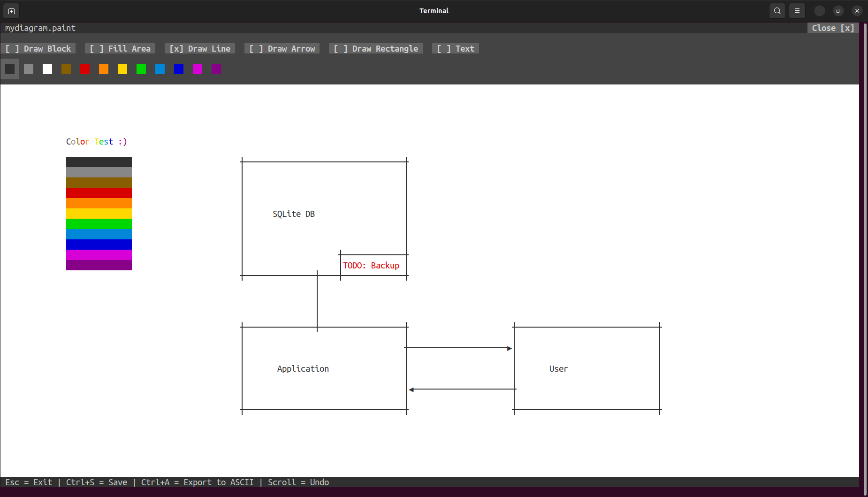Select the yellow palette color
This screenshot has height=497, width=868.
[x=122, y=69]
